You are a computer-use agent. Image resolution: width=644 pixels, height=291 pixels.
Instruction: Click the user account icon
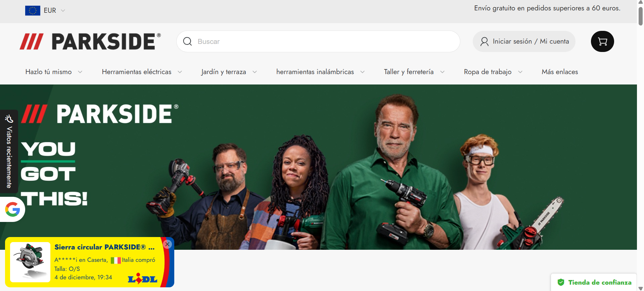[x=484, y=42]
